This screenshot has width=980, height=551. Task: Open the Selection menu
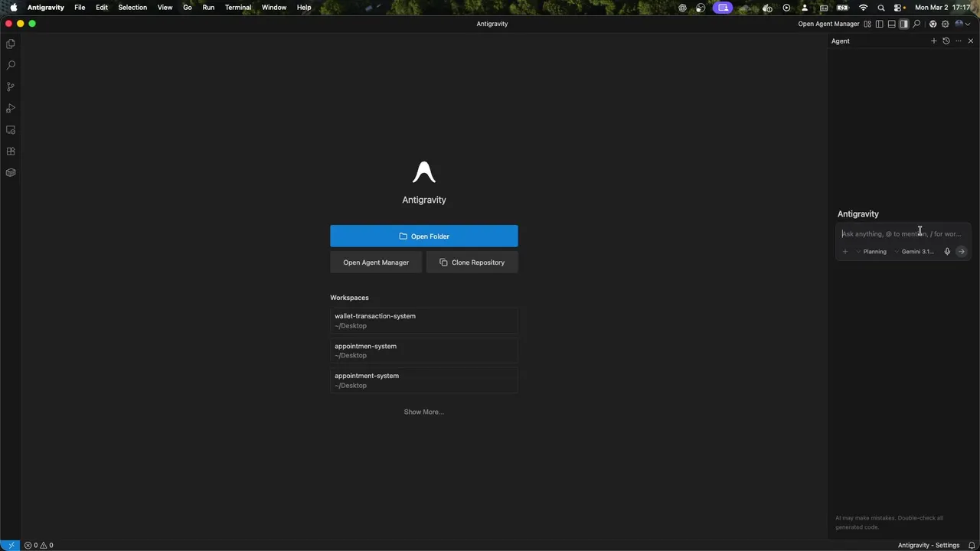132,8
